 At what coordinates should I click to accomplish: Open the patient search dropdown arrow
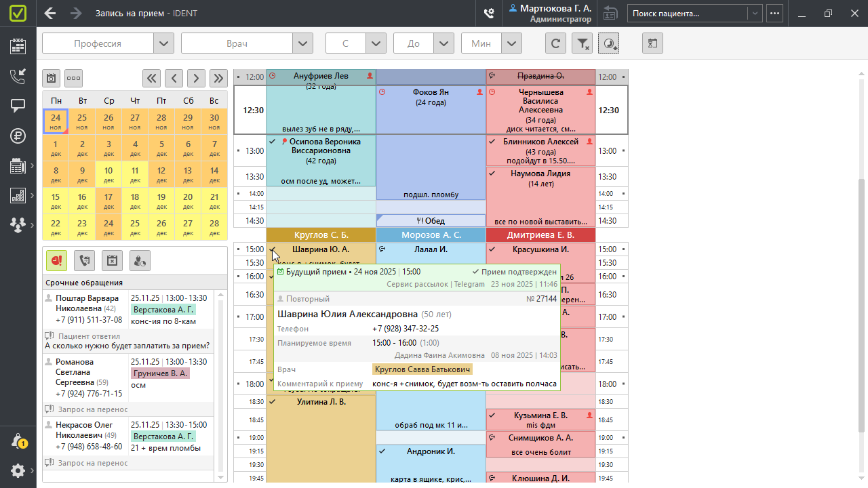[755, 14]
